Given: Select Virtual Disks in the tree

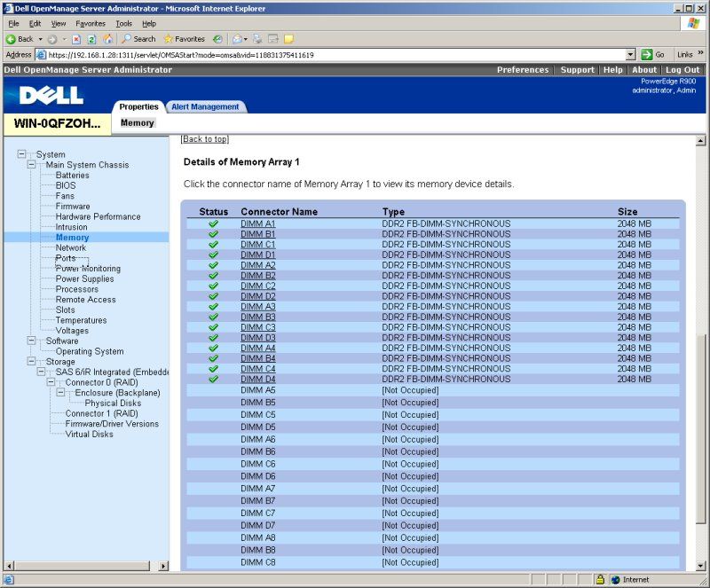Looking at the screenshot, I should click(x=90, y=434).
